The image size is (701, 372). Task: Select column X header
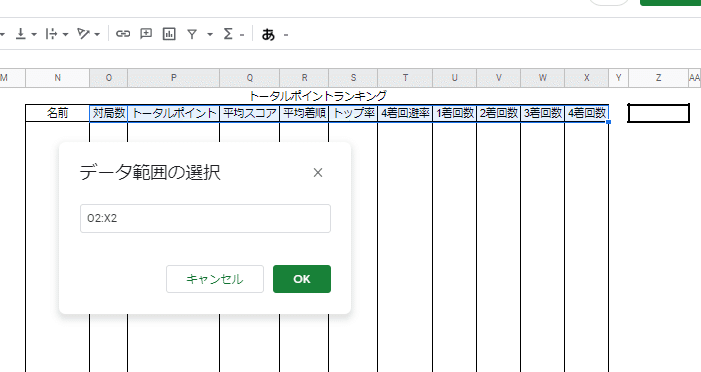click(x=587, y=78)
